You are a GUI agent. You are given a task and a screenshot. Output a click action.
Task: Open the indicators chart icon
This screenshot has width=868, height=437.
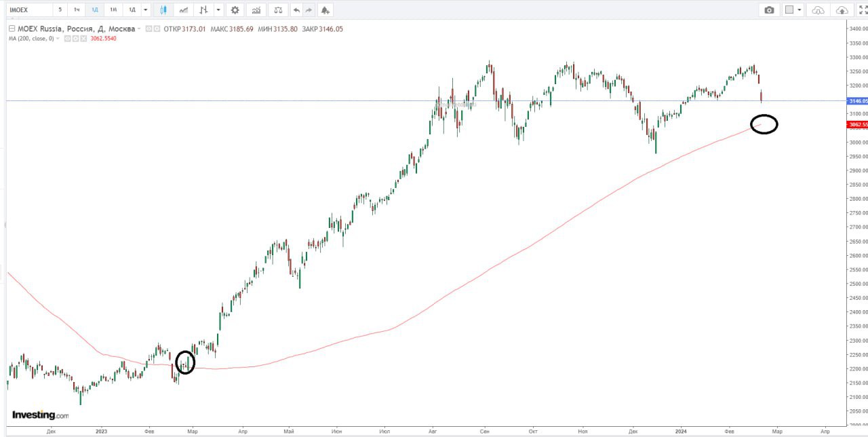256,10
